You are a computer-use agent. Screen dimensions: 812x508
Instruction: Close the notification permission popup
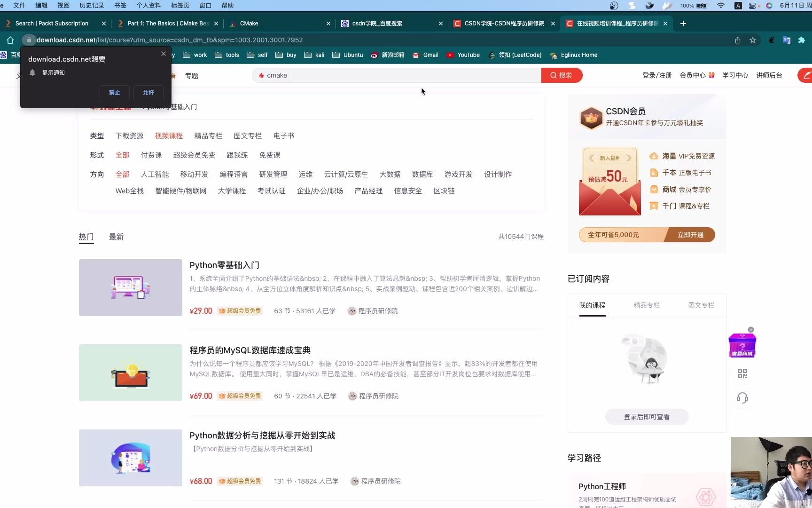164,54
